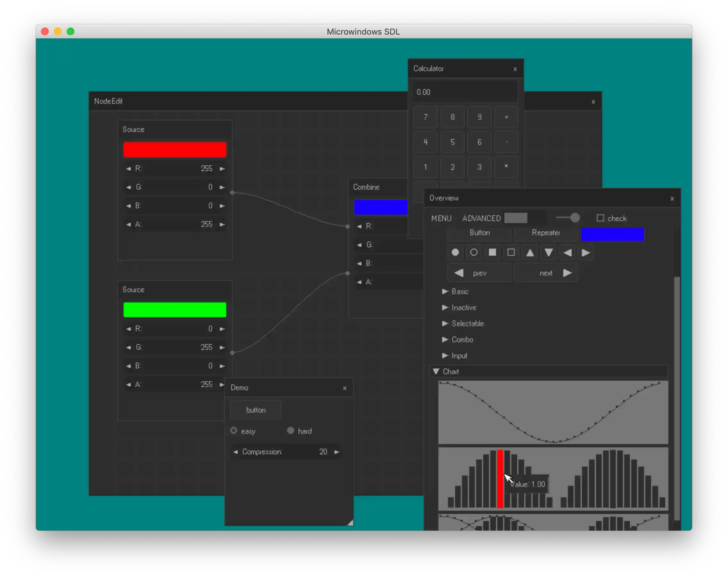Click the right triangle symbol button
Viewport: 728px width, 578px height.
click(586, 252)
